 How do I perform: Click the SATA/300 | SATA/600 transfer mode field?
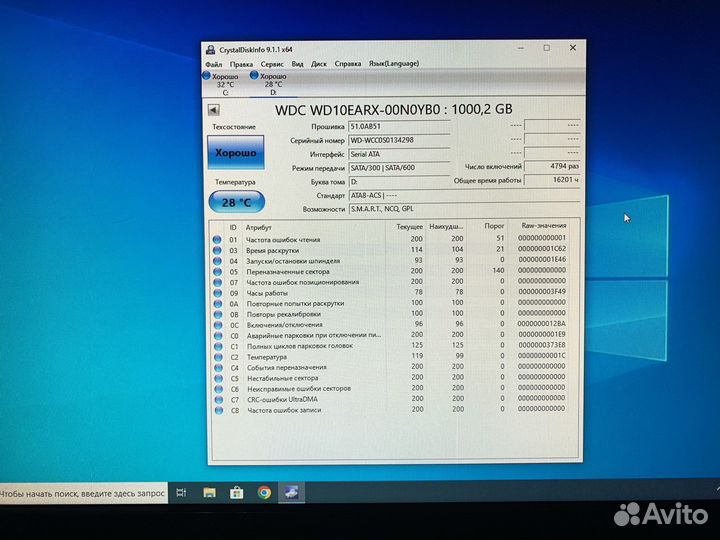[399, 168]
